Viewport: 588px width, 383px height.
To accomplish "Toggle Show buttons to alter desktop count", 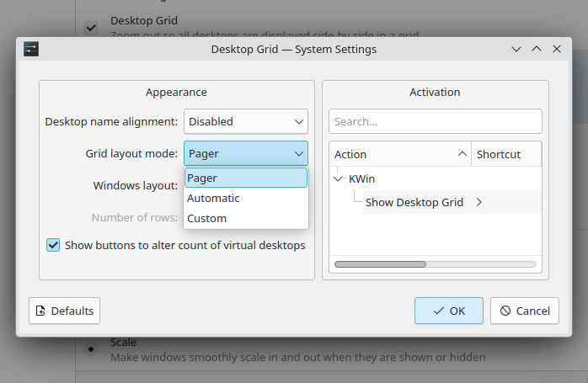I will coord(53,246).
